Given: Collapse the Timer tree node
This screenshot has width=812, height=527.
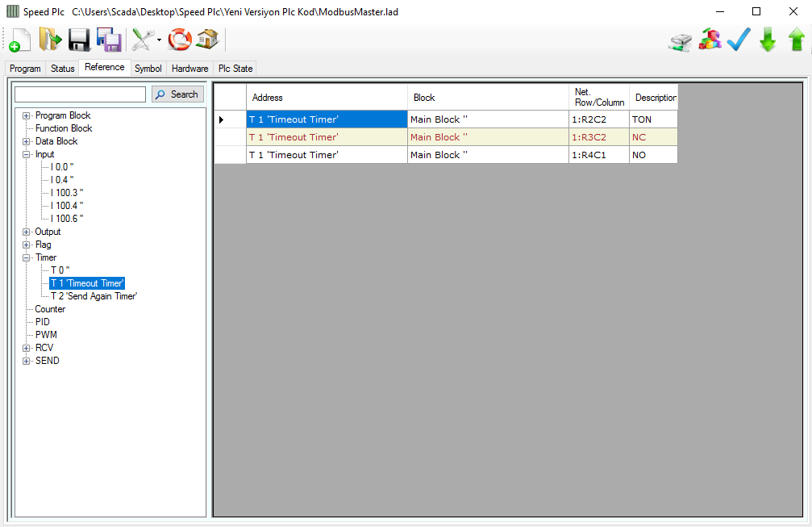Looking at the screenshot, I should click(27, 257).
